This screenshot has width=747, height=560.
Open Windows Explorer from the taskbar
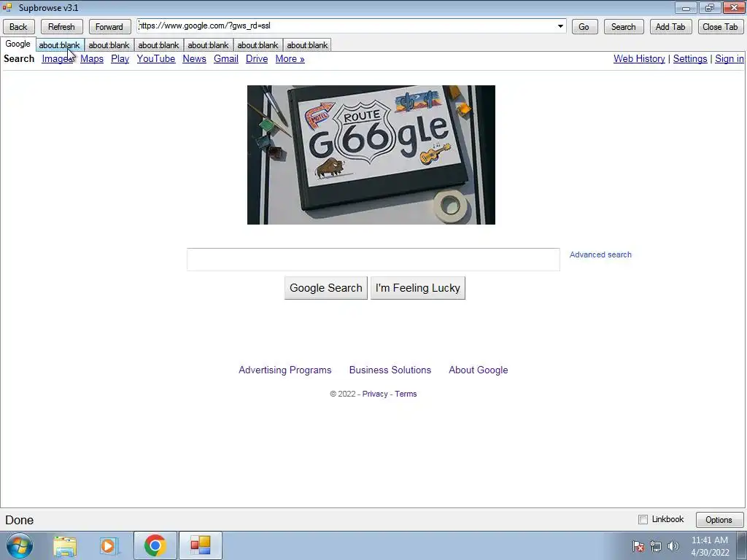(x=65, y=545)
